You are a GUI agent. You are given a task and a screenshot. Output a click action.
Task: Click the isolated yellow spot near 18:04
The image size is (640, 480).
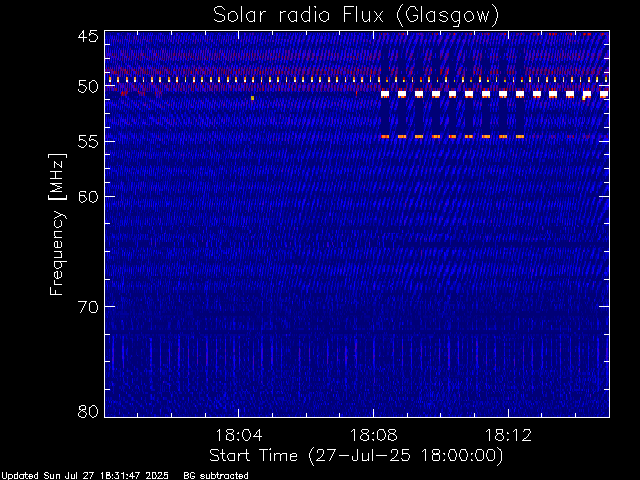point(253,98)
